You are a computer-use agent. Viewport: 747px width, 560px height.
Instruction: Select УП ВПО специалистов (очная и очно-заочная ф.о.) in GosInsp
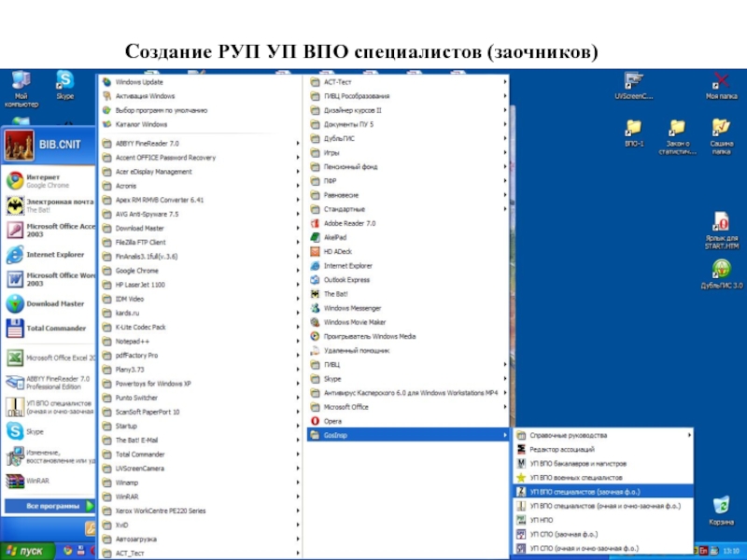[x=603, y=506]
